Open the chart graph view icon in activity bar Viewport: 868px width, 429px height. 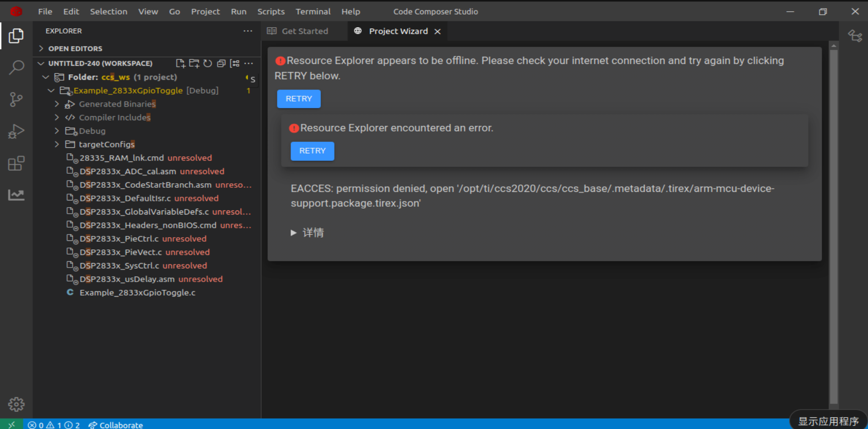[16, 195]
